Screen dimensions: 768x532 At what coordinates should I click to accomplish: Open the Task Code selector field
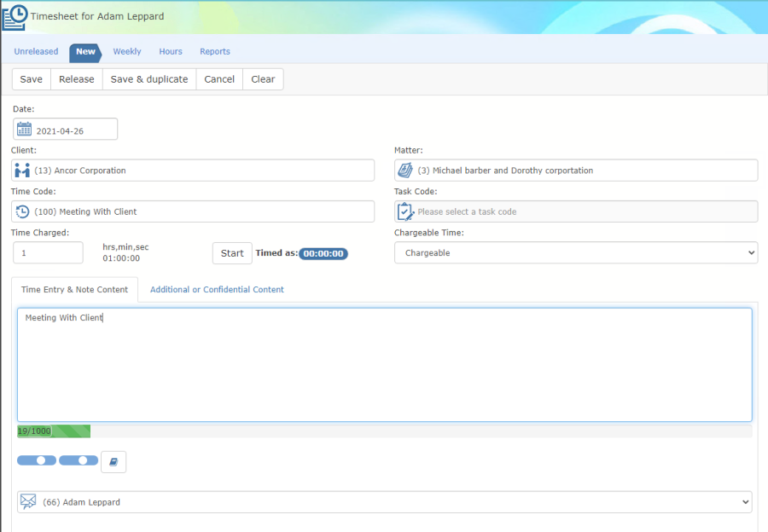point(576,211)
